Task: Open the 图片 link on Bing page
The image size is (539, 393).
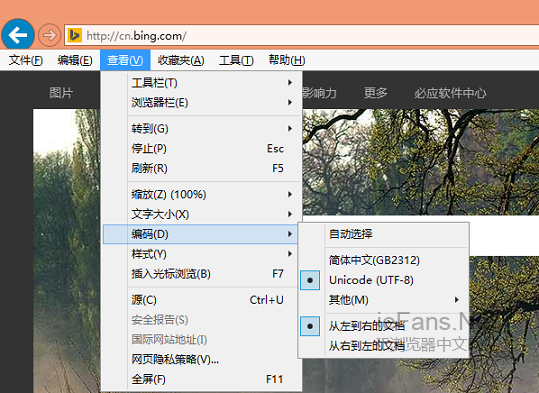Action: tap(61, 93)
